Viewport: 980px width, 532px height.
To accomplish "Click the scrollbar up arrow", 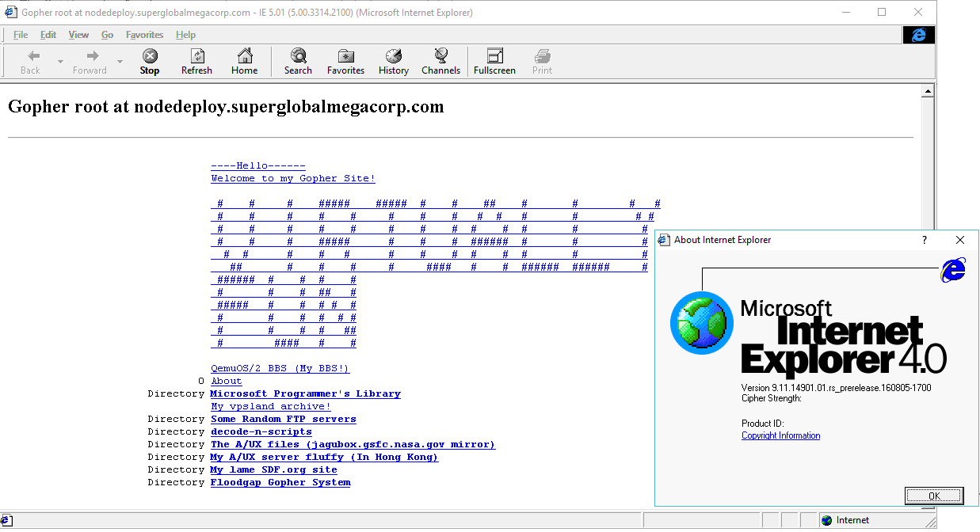I will [x=928, y=92].
